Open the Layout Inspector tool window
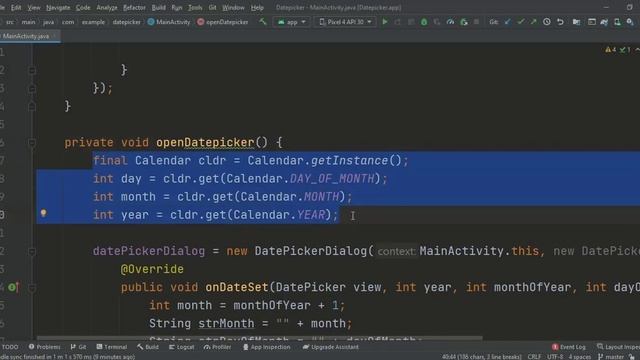 (x=618, y=347)
